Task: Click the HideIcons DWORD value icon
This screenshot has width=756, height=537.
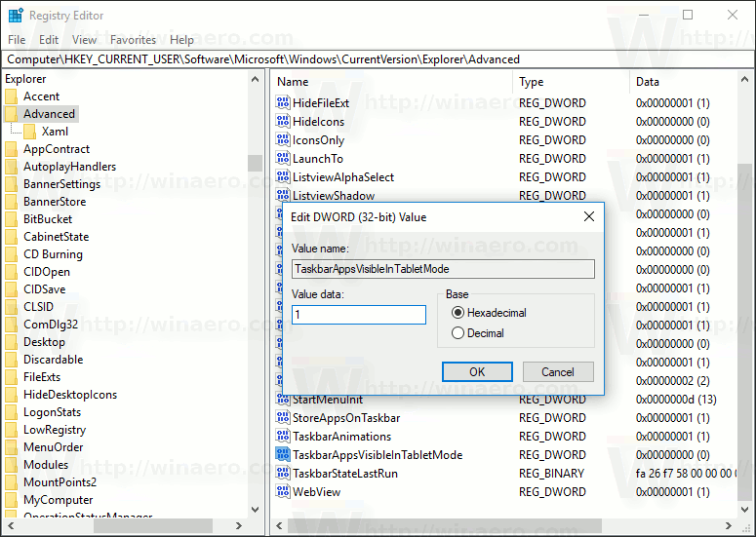Action: (x=283, y=121)
